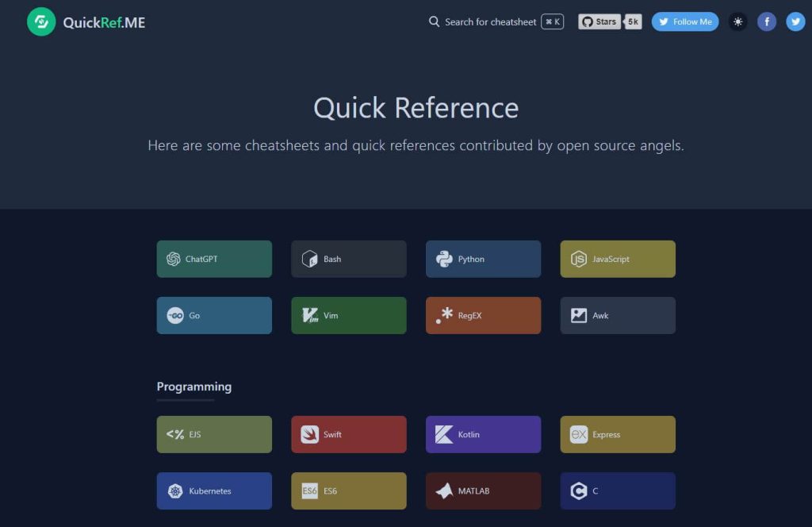
Task: Select the Python cheatsheet
Action: pyautogui.click(x=483, y=259)
